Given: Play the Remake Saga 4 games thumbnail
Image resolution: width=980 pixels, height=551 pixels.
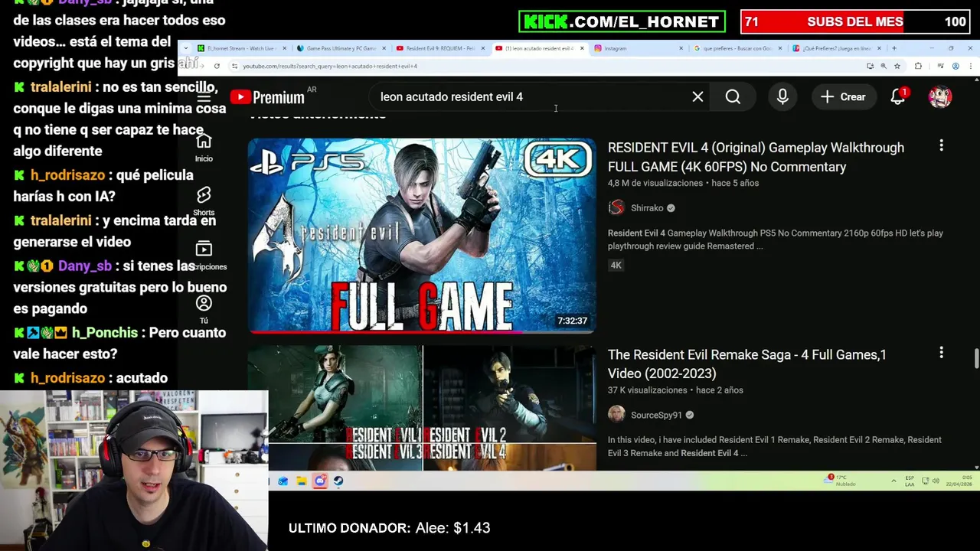Looking at the screenshot, I should pos(422,408).
